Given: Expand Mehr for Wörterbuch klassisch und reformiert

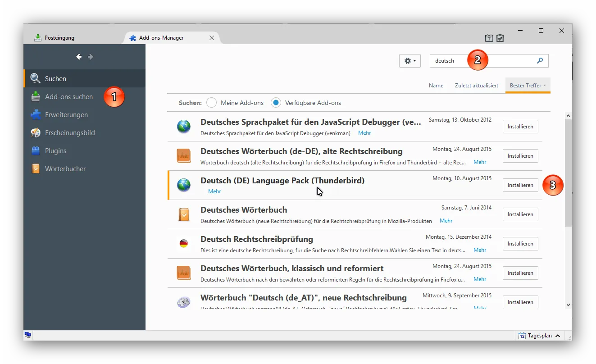Looking at the screenshot, I should click(x=480, y=279).
